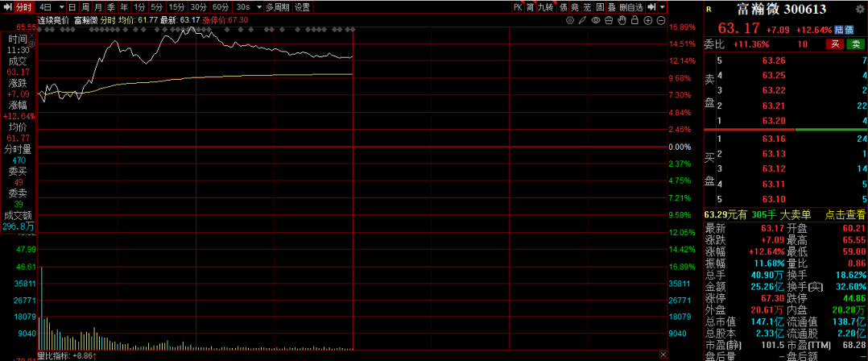Screen dimensions: 868x361
Task: Open the 多周期 multi-period view
Action: point(277,6)
